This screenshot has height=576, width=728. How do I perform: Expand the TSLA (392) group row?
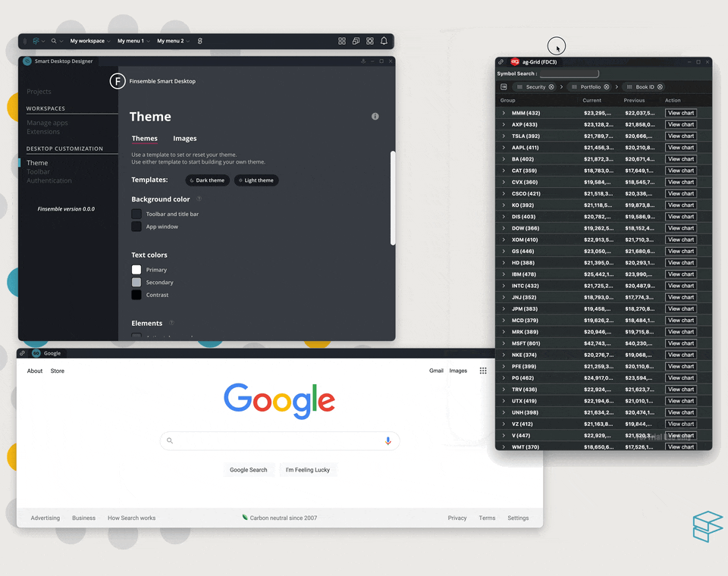504,136
